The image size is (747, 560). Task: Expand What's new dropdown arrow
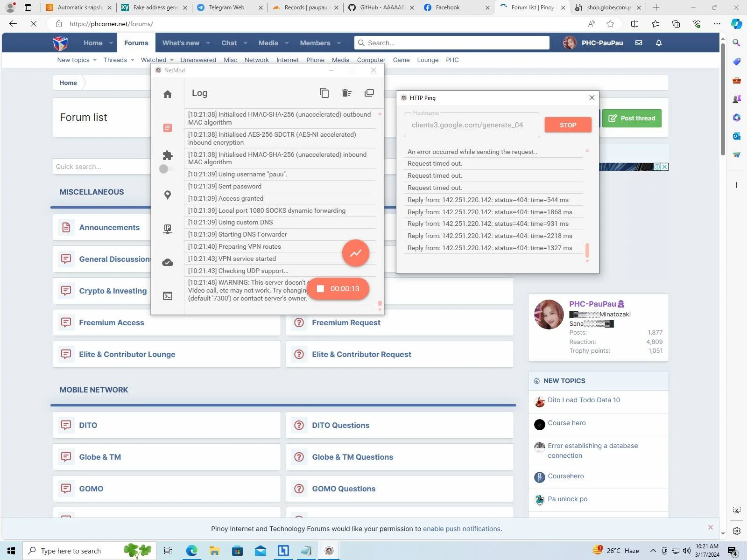pyautogui.click(x=208, y=43)
